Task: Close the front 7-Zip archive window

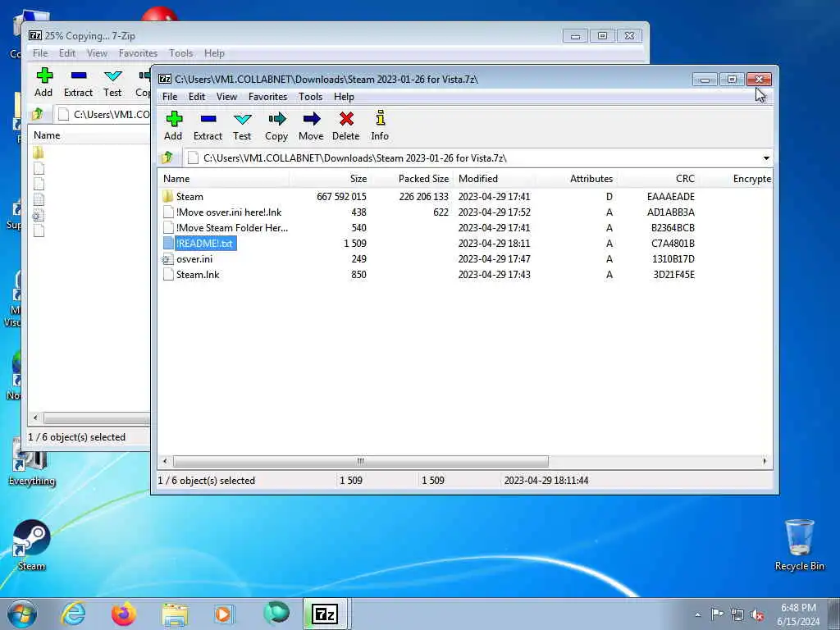Action: point(759,80)
